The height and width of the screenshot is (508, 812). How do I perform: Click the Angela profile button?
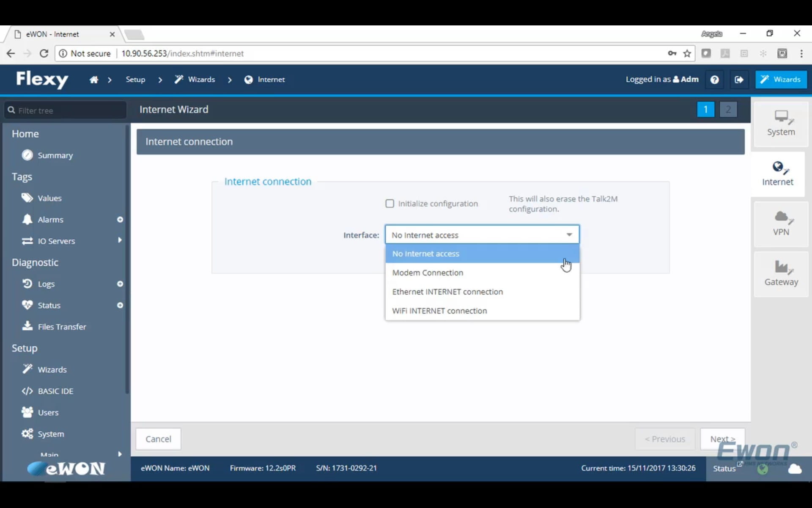711,34
